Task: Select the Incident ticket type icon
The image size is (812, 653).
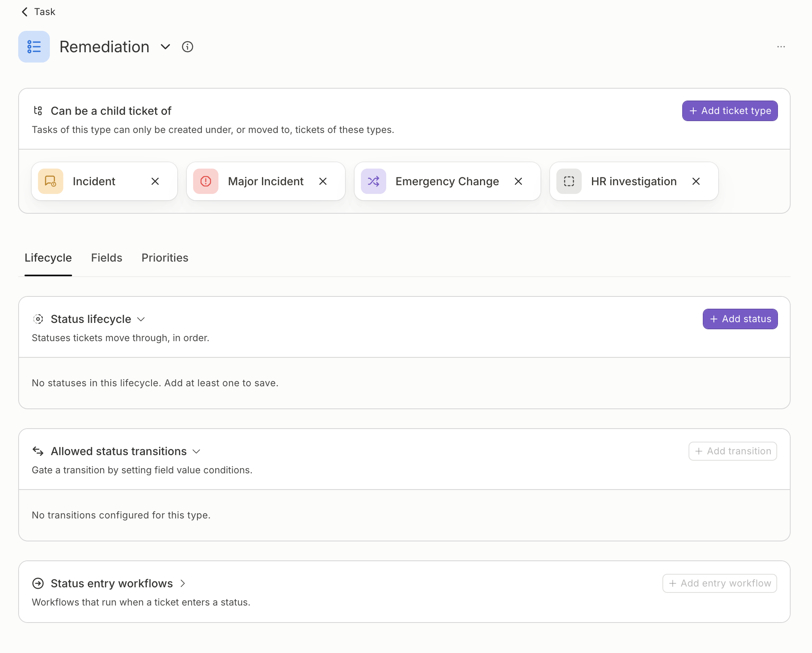Action: 51,181
